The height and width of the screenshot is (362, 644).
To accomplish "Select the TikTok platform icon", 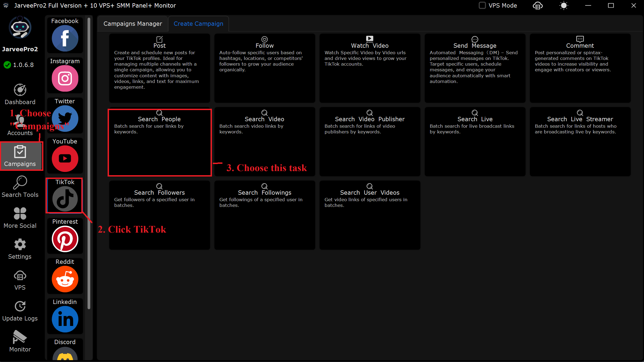I will (x=65, y=199).
